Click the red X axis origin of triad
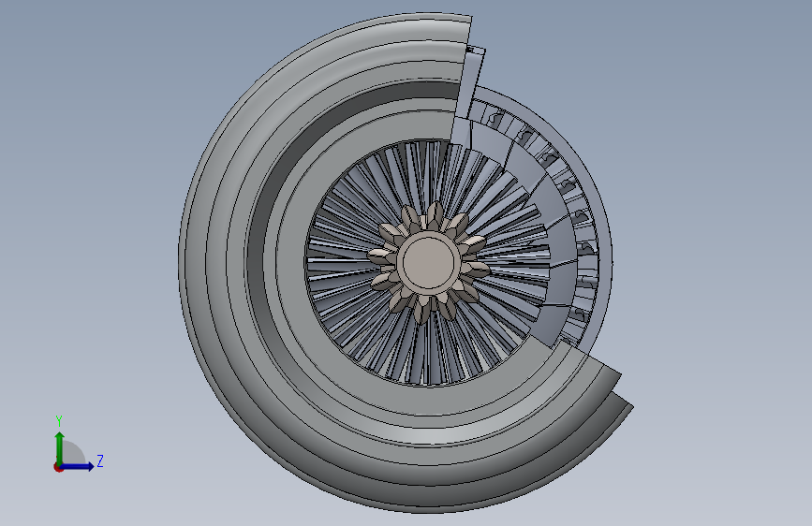 58,467
